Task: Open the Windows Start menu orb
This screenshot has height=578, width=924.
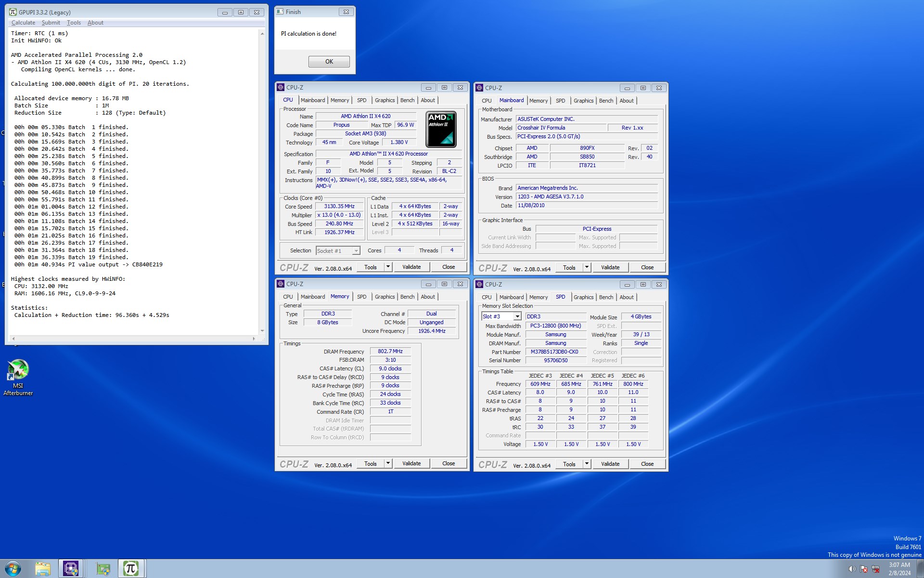Action: tap(13, 569)
